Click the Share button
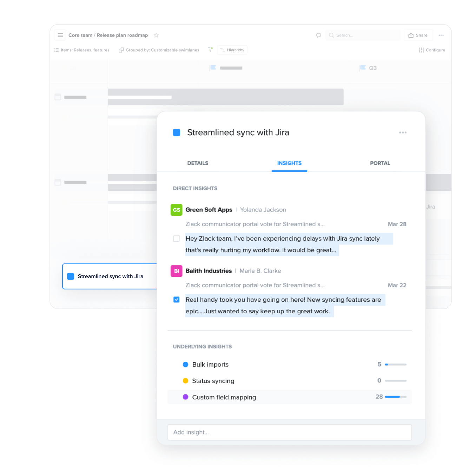Image resolution: width=469 pixels, height=476 pixels. pos(418,35)
